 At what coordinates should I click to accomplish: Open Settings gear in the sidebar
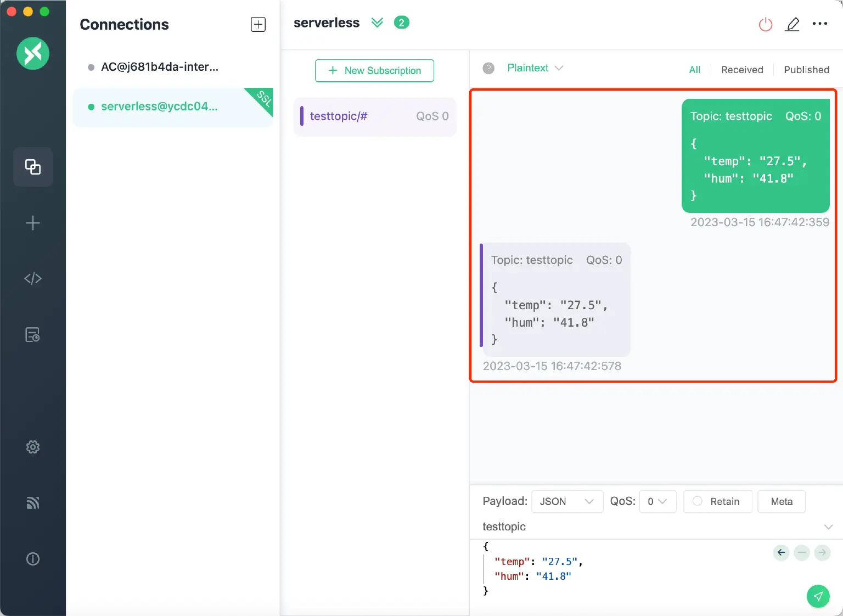click(33, 447)
